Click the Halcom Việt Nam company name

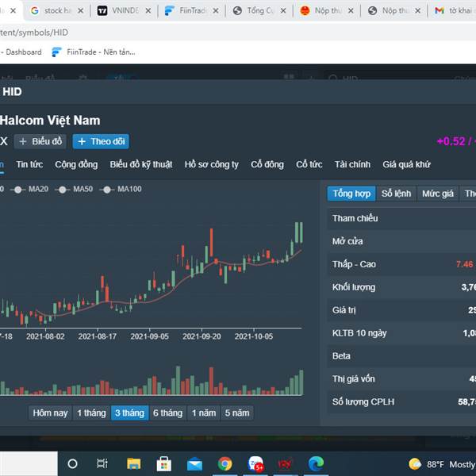(x=50, y=121)
